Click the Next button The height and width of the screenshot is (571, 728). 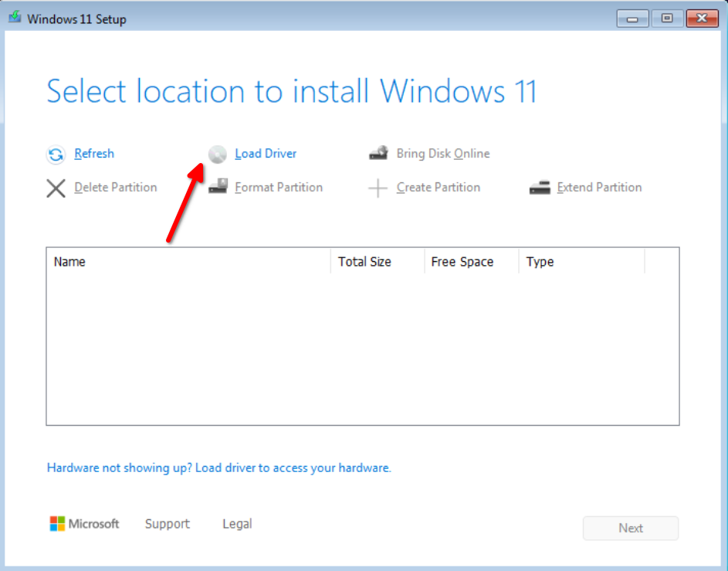[631, 529]
